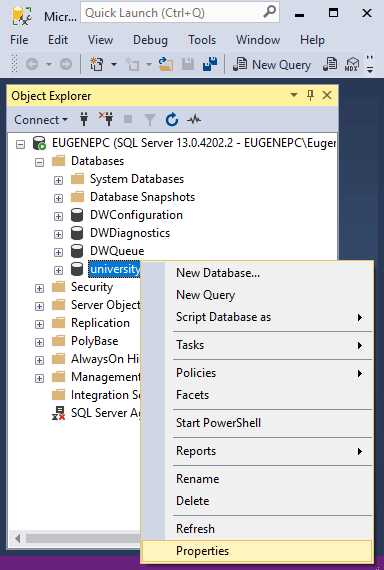The height and width of the screenshot is (570, 384).
Task: Open the File menu
Action: 19,40
